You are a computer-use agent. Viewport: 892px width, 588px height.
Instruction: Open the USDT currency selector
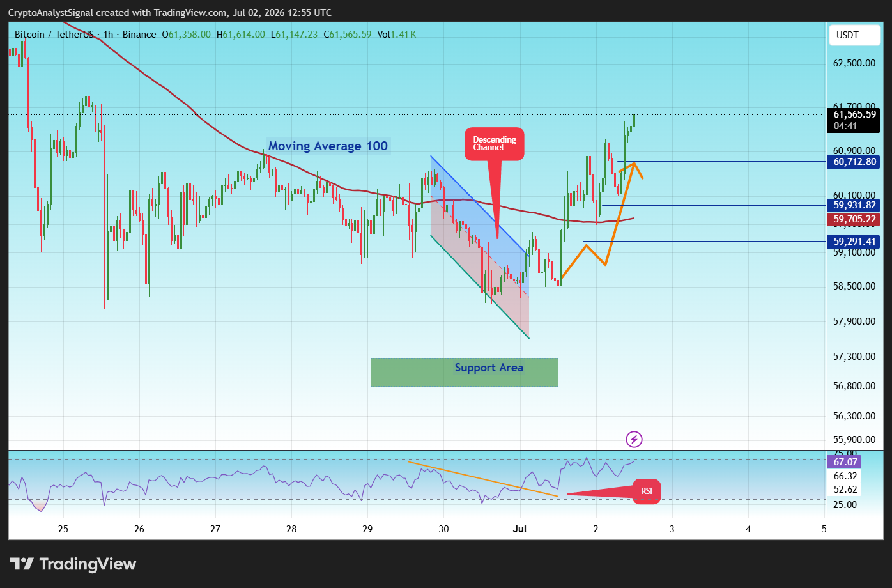click(x=856, y=35)
